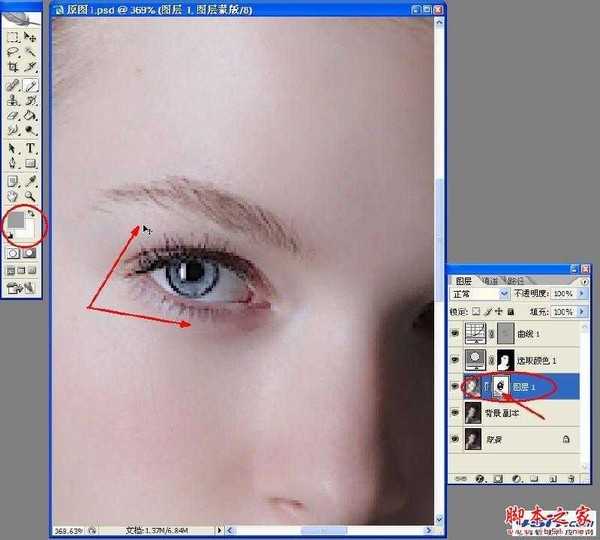Select the Smudge/Blur tool
Image resolution: width=600 pixels, height=540 pixels.
13,131
